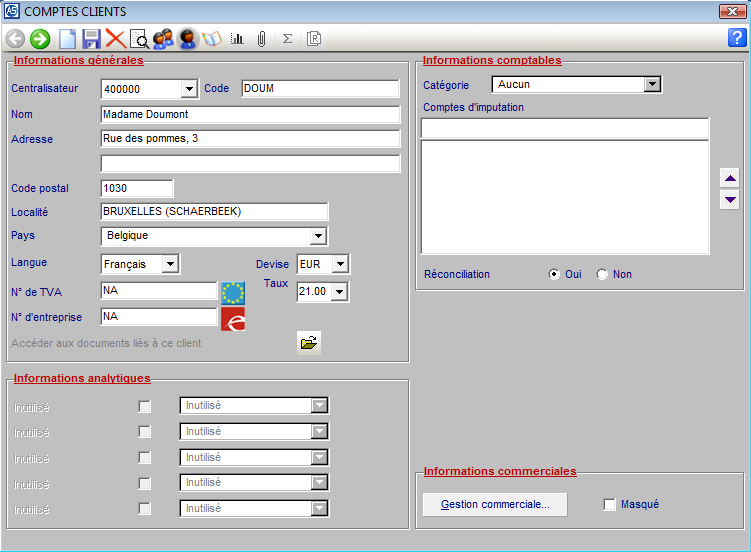The height and width of the screenshot is (552, 751).
Task: Open the Catégorie dropdown set to Aucun
Action: [x=652, y=85]
